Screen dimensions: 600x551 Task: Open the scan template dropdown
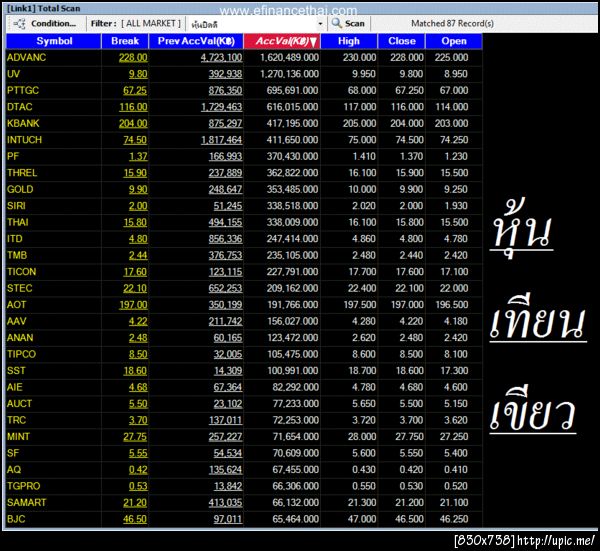click(321, 24)
